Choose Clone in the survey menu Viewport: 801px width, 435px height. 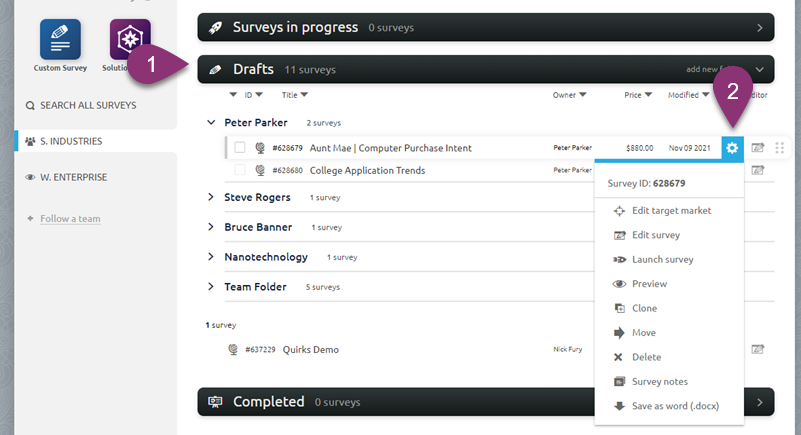pos(644,308)
